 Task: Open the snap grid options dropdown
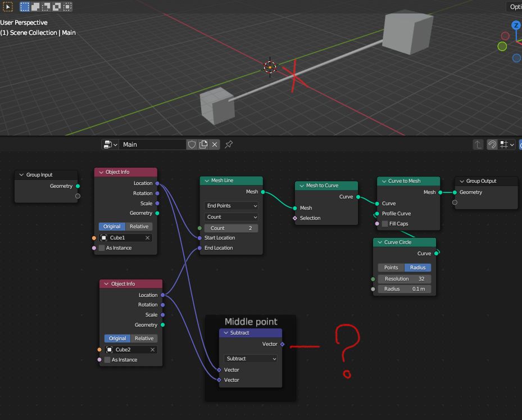507,144
